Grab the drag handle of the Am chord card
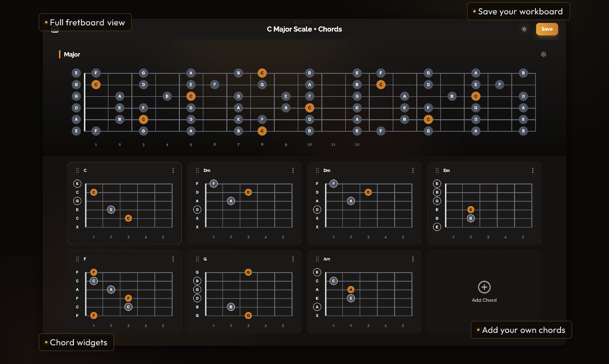This screenshot has height=364, width=609. [x=317, y=259]
